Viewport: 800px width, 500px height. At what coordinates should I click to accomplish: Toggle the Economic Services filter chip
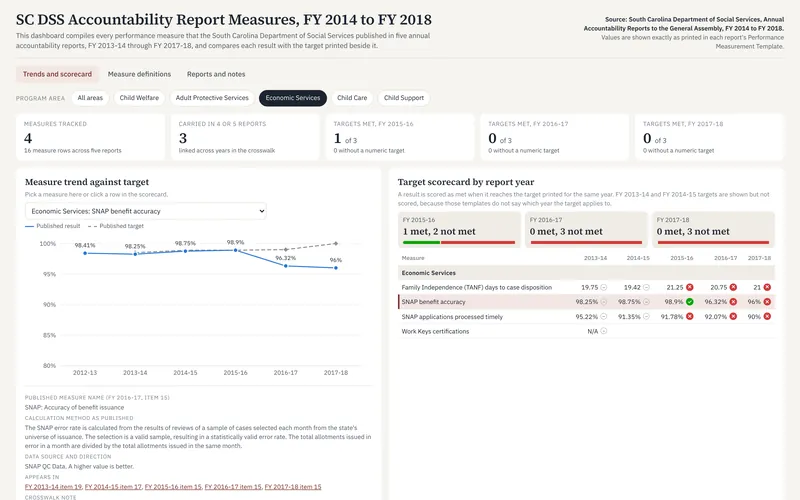pyautogui.click(x=293, y=98)
